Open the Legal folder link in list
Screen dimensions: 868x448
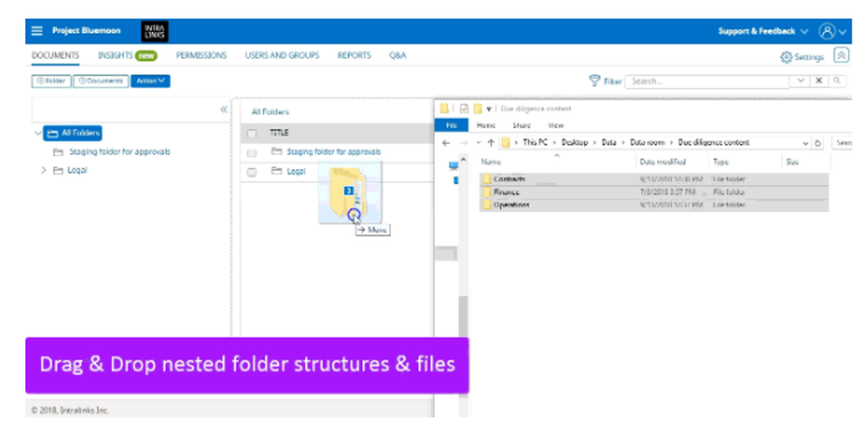point(296,171)
